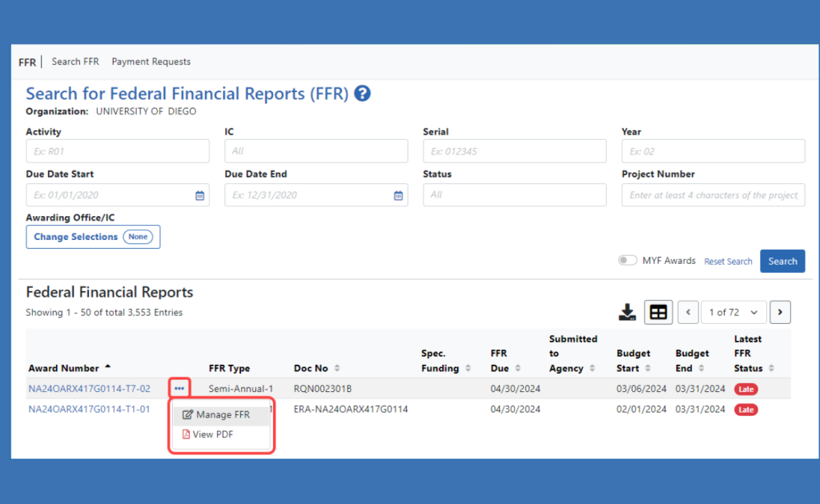Image resolution: width=820 pixels, height=504 pixels.
Task: Open the Due Date Start calendar picker
Action: tap(199, 195)
